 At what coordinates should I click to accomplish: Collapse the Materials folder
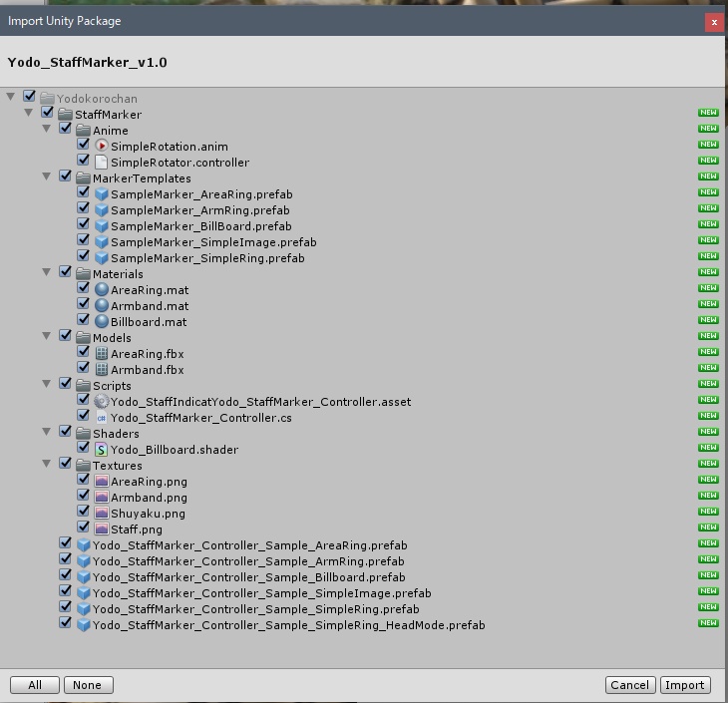click(x=47, y=272)
